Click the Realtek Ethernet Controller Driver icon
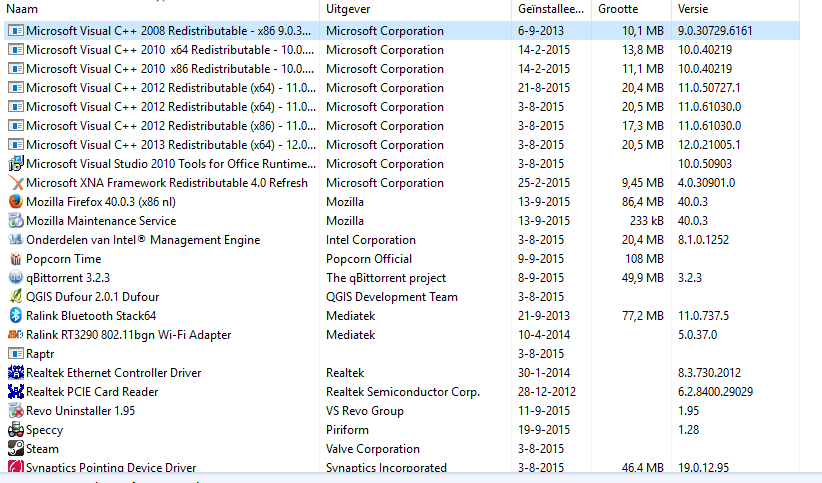Image resolution: width=822 pixels, height=483 pixels. click(16, 373)
